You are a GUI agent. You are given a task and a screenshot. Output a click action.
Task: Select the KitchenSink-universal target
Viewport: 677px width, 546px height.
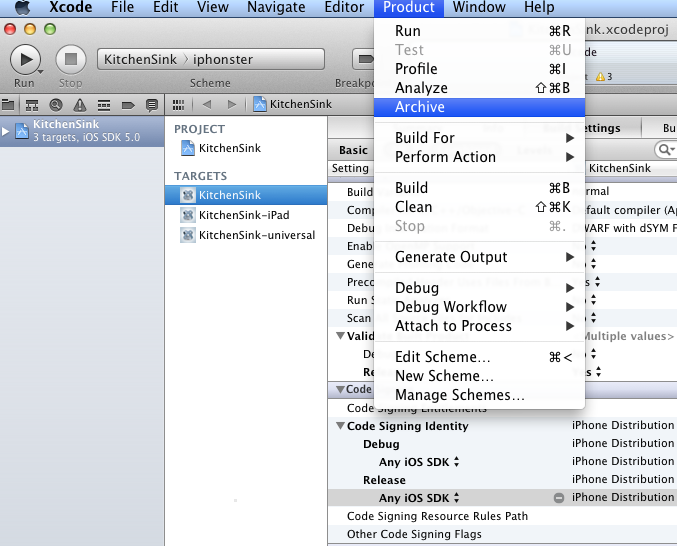click(246, 235)
